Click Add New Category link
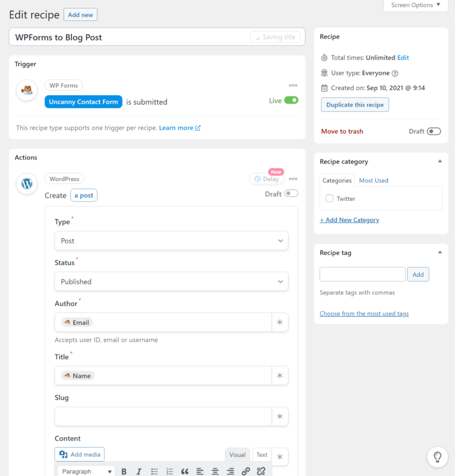Viewport: 455px width, 476px height. tap(349, 220)
